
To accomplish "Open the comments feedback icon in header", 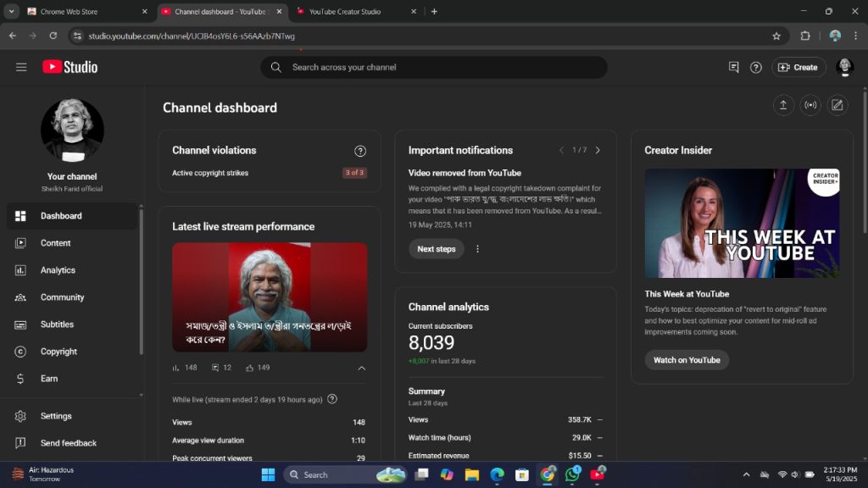I will tap(734, 67).
